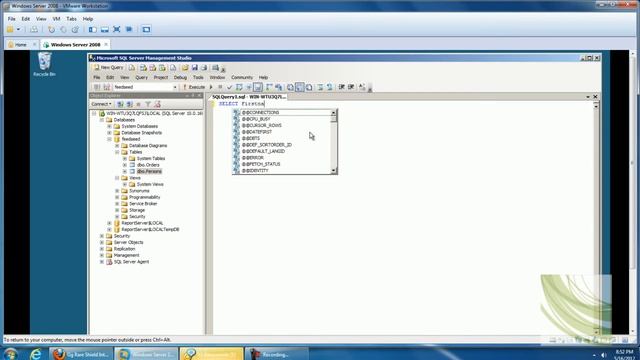Open the SSMS Community menu
The image size is (640, 360).
coord(242,77)
